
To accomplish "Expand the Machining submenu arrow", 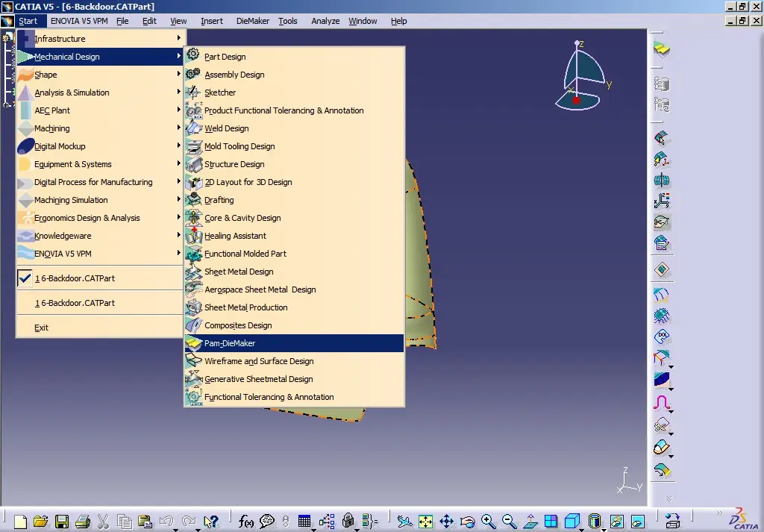I will (179, 128).
